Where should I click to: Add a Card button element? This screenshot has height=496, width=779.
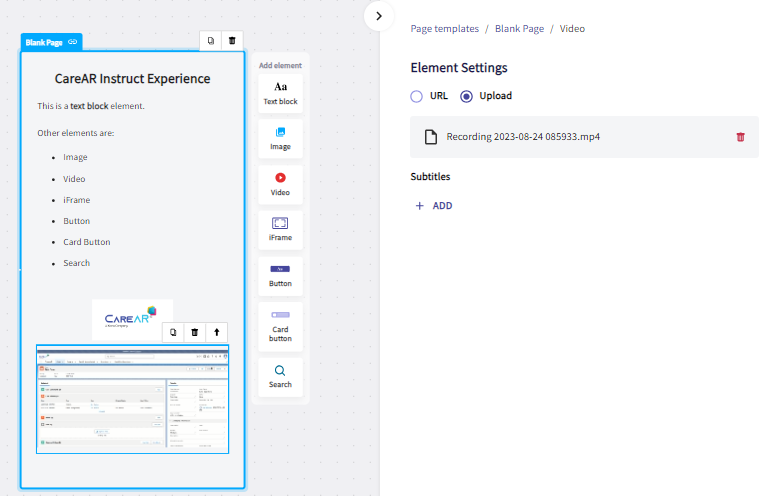[x=280, y=327]
